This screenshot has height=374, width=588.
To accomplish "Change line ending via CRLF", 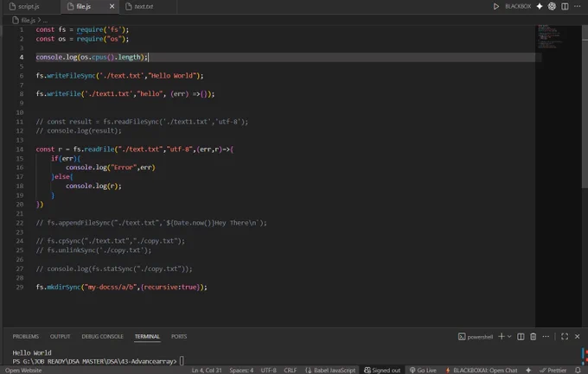I will pyautogui.click(x=291, y=371).
